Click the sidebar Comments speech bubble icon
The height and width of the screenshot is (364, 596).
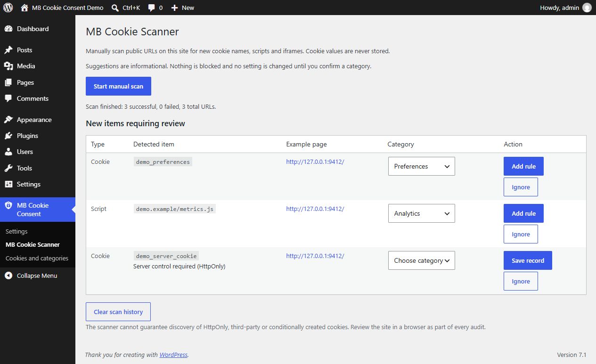[x=8, y=98]
